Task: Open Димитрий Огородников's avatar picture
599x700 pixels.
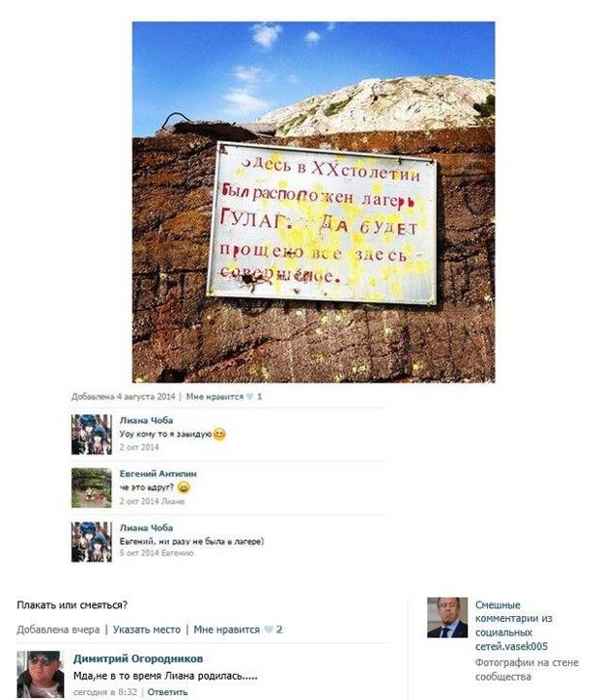Action: [41, 675]
